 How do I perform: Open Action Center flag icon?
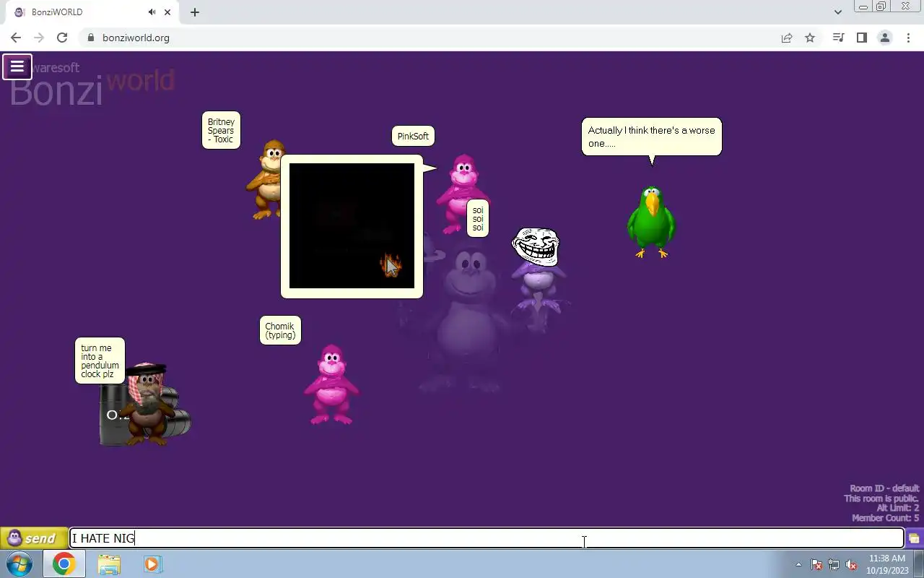(x=816, y=564)
